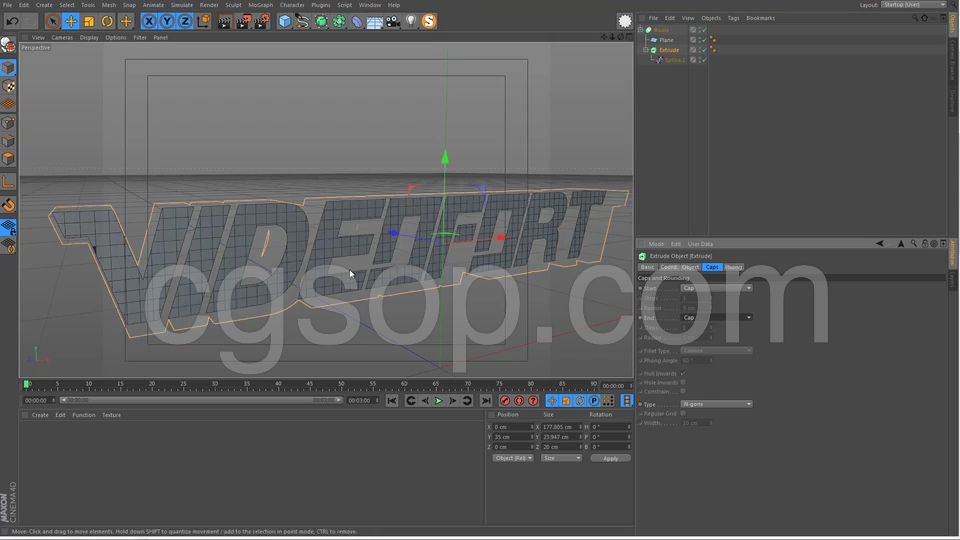Click Render to Picture Viewer icon
The height and width of the screenshot is (540, 960).
click(x=243, y=22)
